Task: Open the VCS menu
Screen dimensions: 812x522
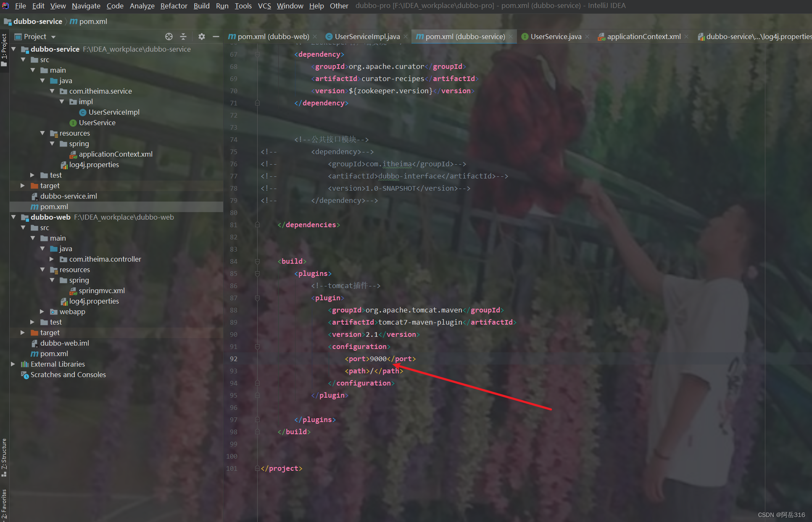Action: (x=264, y=6)
